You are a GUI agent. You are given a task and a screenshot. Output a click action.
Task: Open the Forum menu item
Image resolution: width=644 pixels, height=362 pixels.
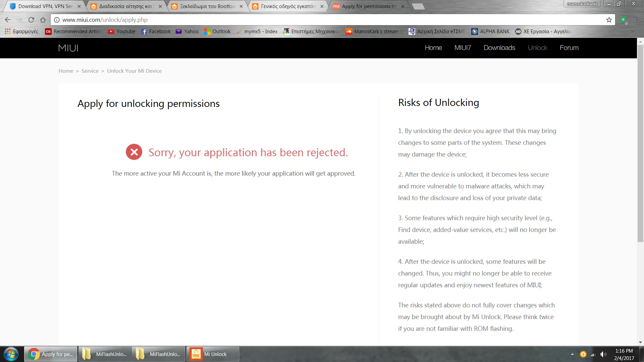(569, 48)
